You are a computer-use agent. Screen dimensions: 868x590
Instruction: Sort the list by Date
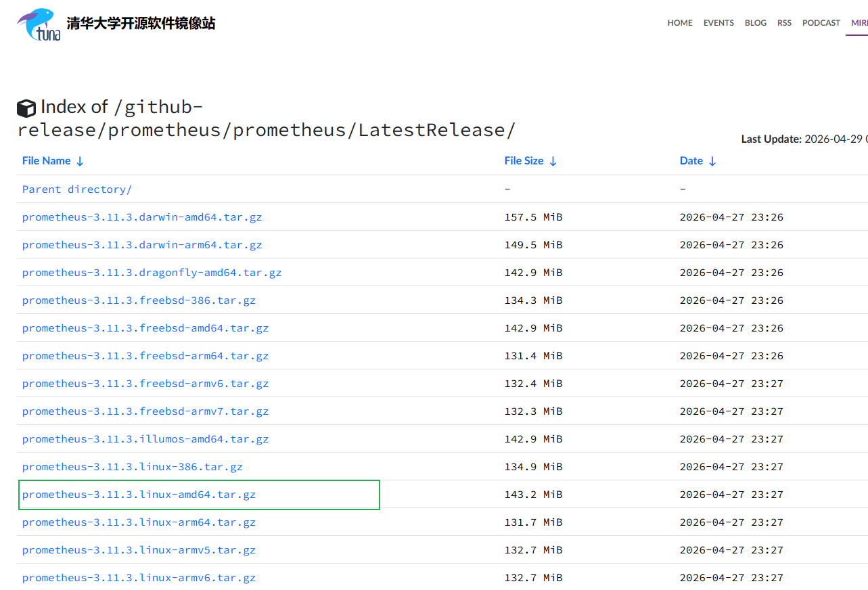698,160
